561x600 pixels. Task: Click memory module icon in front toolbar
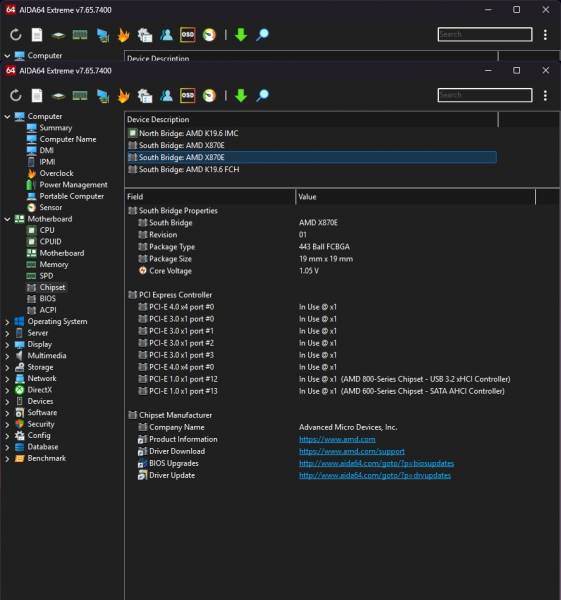(80, 96)
